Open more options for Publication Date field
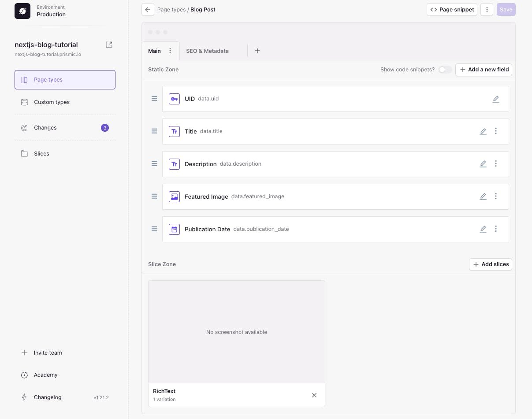This screenshot has height=419, width=532. click(496, 229)
